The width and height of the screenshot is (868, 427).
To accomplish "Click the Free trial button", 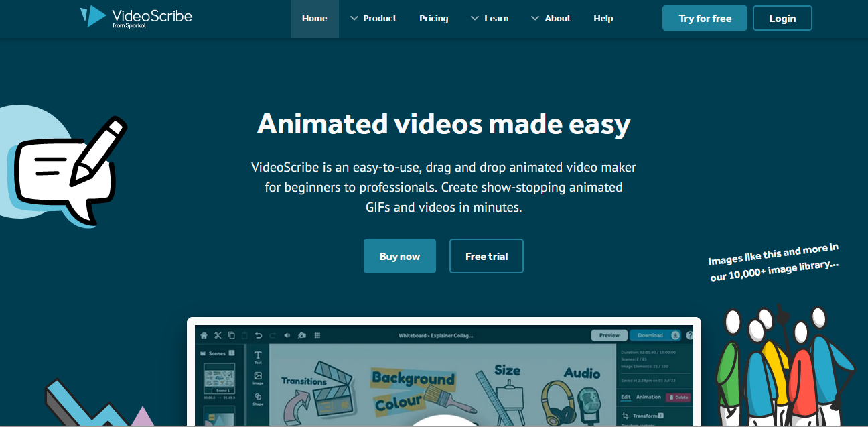I will click(487, 256).
